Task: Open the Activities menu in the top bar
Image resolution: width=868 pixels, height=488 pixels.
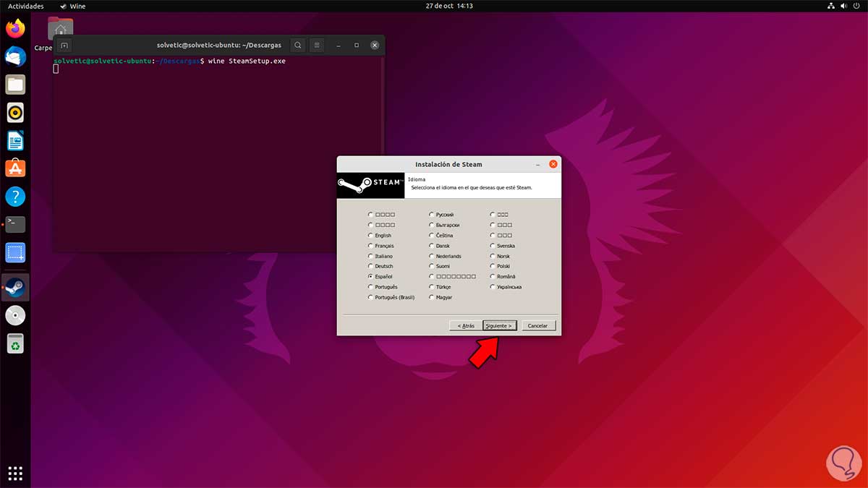Action: (x=25, y=5)
